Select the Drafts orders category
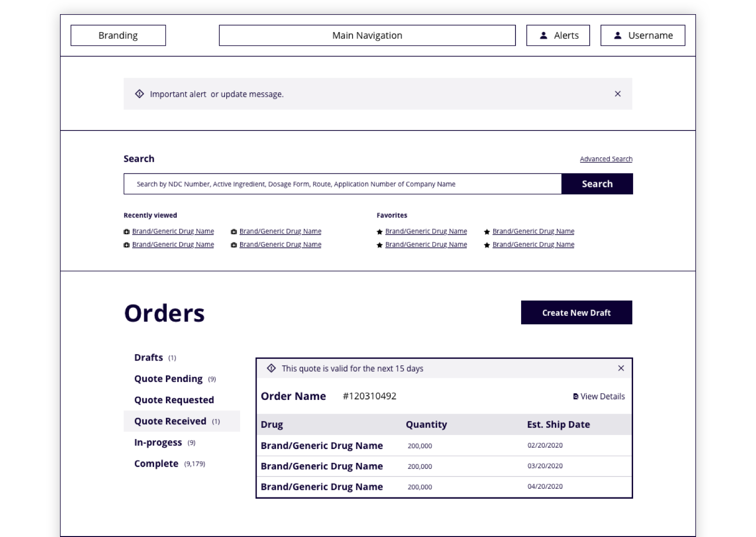The image size is (756, 537). pyautogui.click(x=149, y=358)
